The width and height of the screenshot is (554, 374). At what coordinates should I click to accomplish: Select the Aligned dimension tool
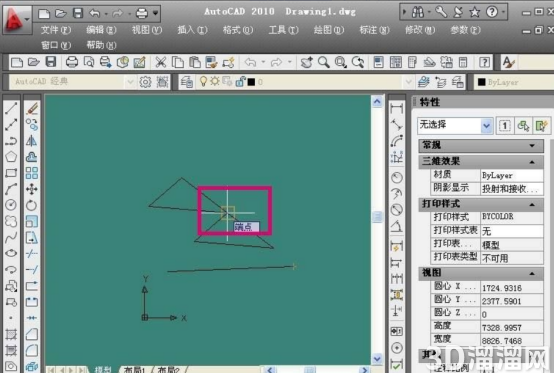pyautogui.click(x=397, y=124)
